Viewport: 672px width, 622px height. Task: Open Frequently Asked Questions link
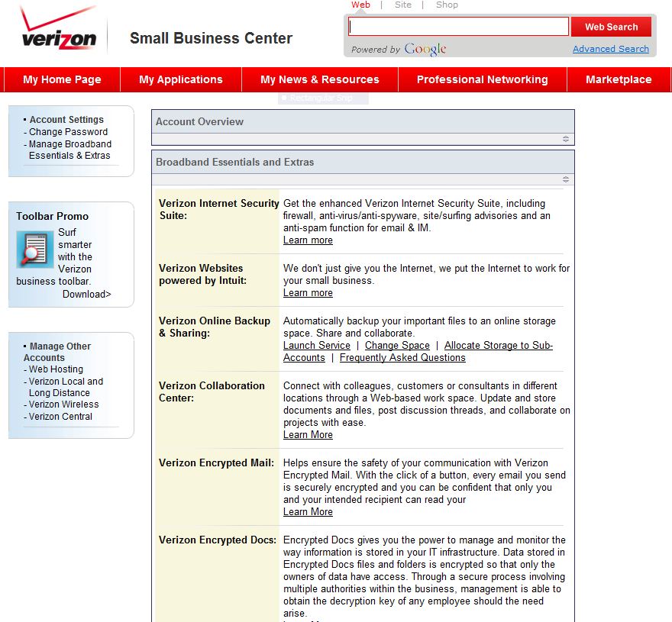click(x=402, y=358)
